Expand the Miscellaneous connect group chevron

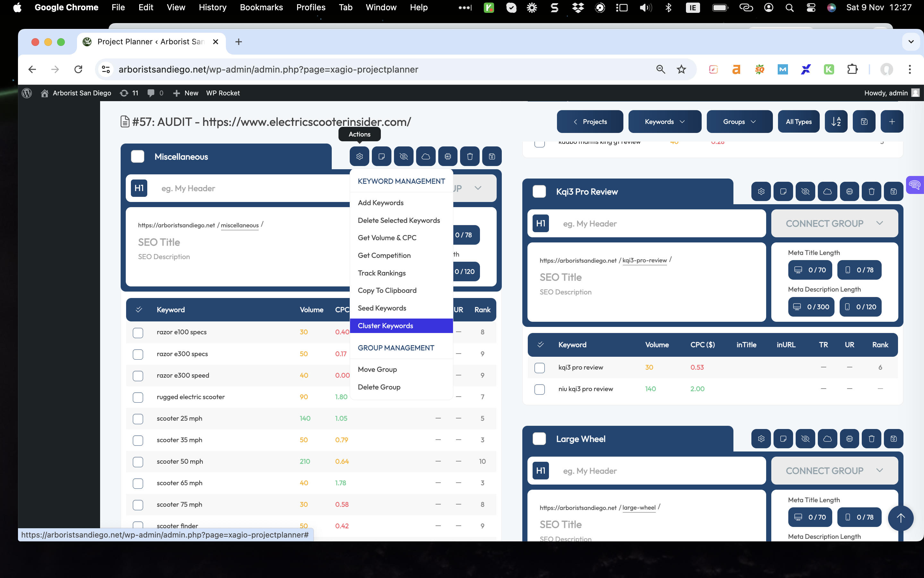point(478,188)
